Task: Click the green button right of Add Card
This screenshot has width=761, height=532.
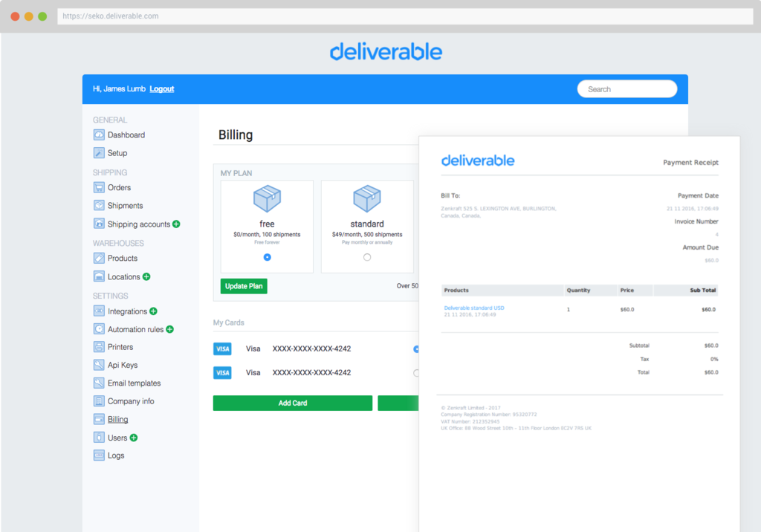Action: (398, 403)
